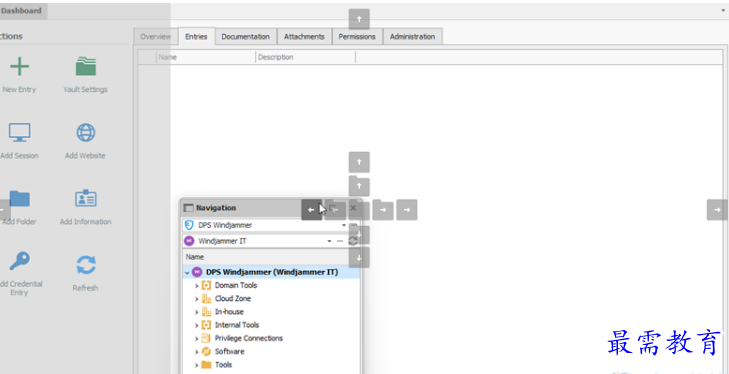
Task: Click the Add Credential Entry key icon
Action: click(19, 261)
